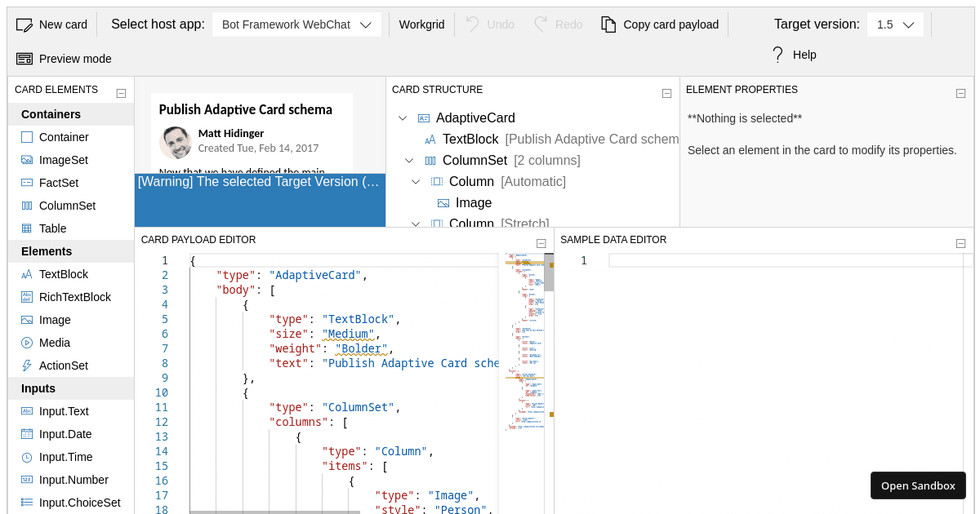Select the ColumnSet palette icon
This screenshot has width=980, height=514.
tap(27, 206)
